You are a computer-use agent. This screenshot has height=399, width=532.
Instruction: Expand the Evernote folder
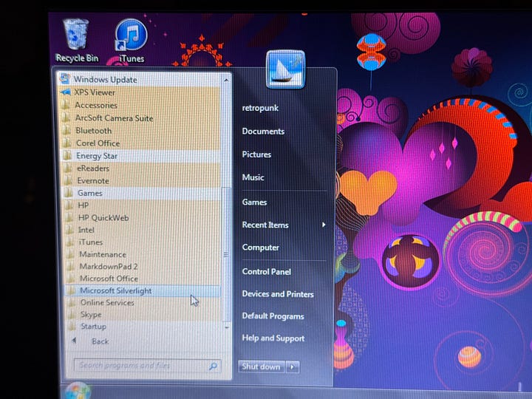point(142,180)
